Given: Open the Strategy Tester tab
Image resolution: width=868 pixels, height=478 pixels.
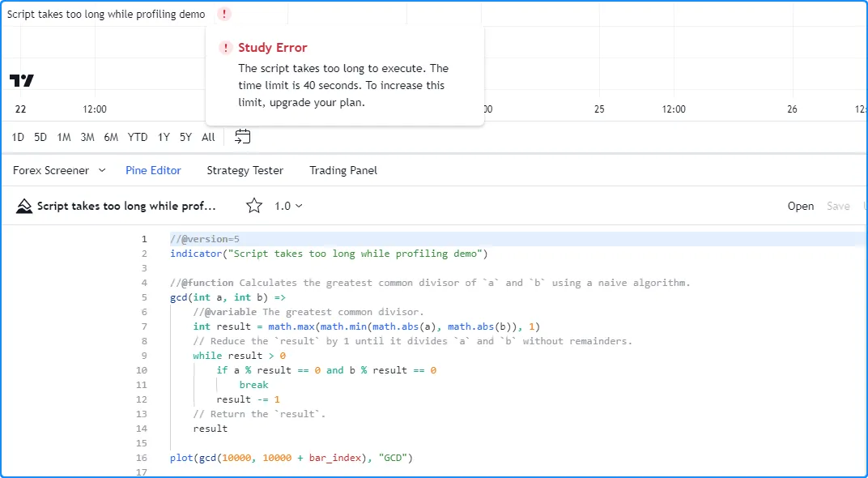Looking at the screenshot, I should 245,170.
